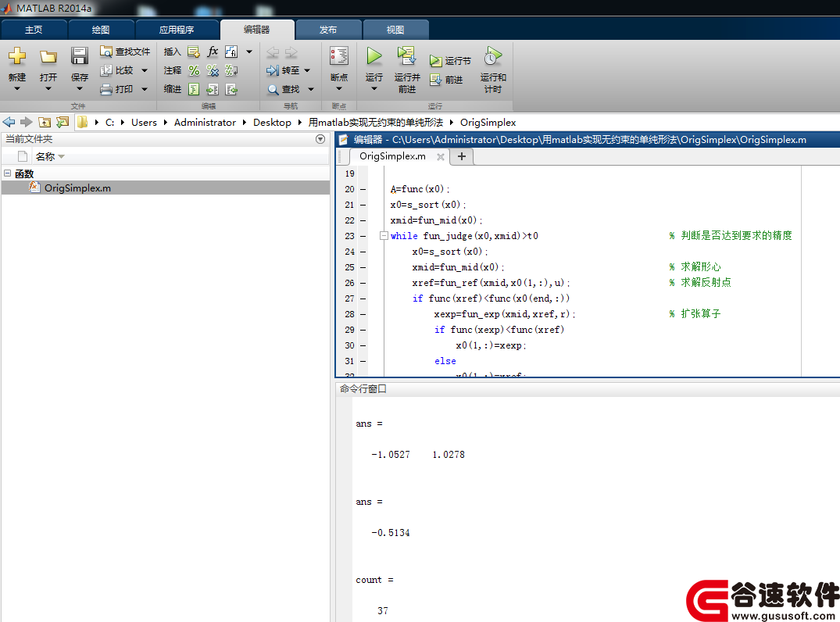The width and height of the screenshot is (840, 622).
Task: Run the script with the green 运行 arrow
Action: [x=374, y=55]
